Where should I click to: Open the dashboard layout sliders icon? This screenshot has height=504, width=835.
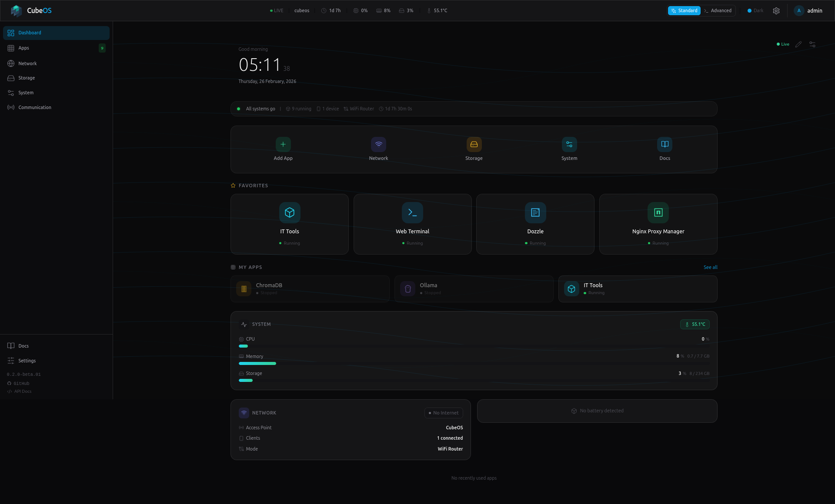coord(812,44)
